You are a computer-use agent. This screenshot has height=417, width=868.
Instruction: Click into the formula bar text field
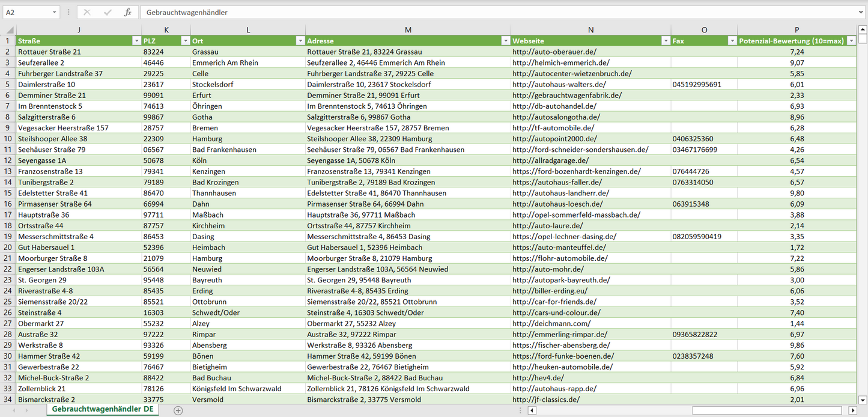click(x=481, y=12)
